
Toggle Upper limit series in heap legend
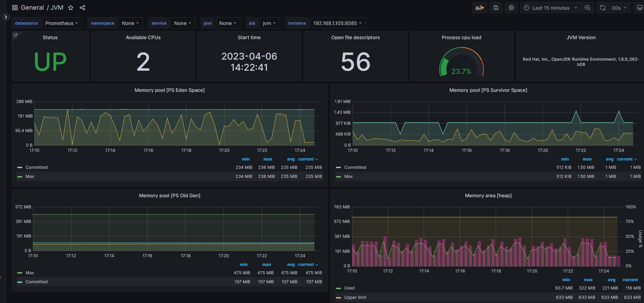[355, 297]
